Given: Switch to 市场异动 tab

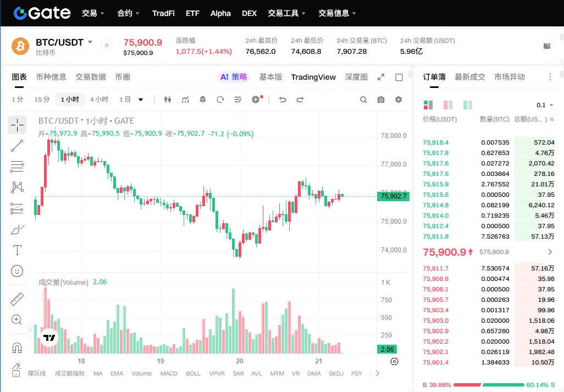Looking at the screenshot, I should click(x=510, y=77).
